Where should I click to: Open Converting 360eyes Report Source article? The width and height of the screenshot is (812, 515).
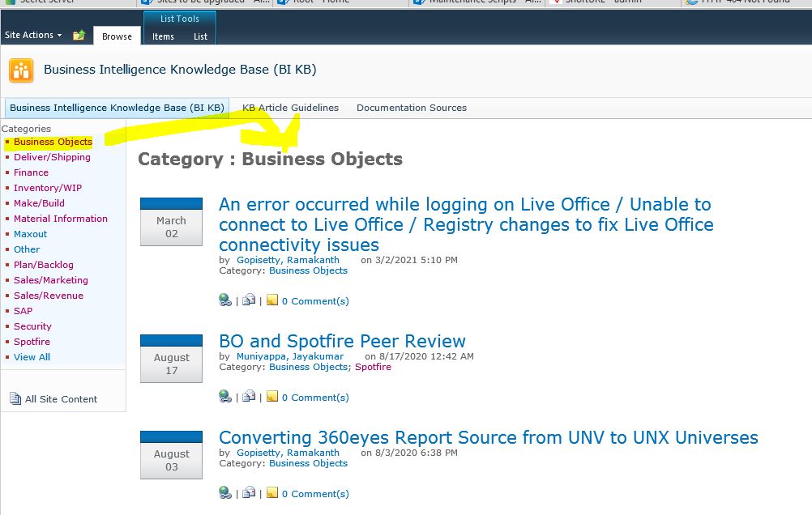click(489, 437)
